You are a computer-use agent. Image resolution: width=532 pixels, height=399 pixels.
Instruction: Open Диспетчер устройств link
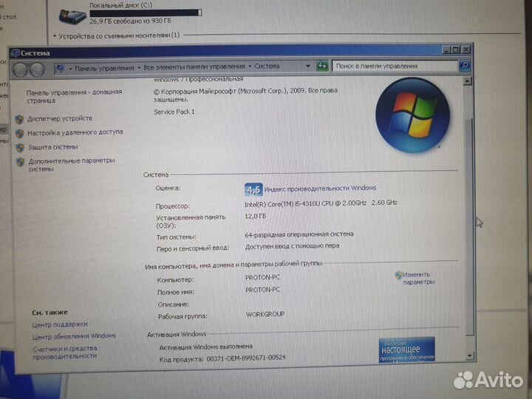(60, 118)
